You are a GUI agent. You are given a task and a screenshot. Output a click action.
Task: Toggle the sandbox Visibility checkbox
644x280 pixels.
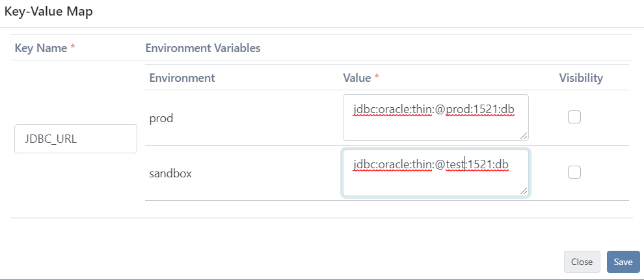[x=574, y=172]
